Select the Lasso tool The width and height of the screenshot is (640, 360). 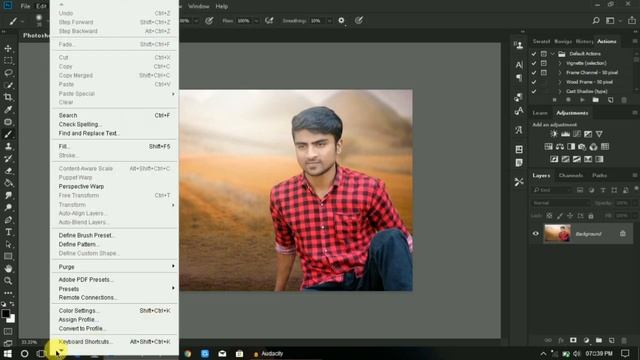coord(8,73)
